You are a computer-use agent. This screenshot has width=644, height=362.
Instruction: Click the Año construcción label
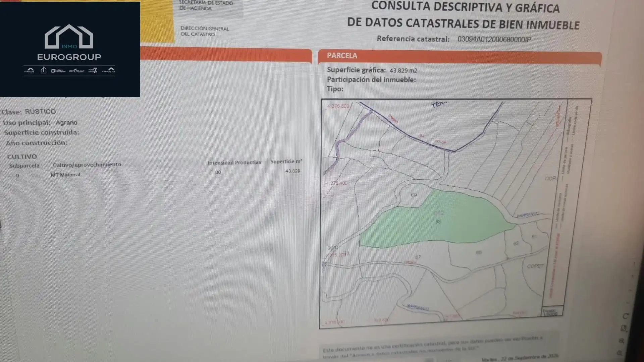click(x=37, y=143)
